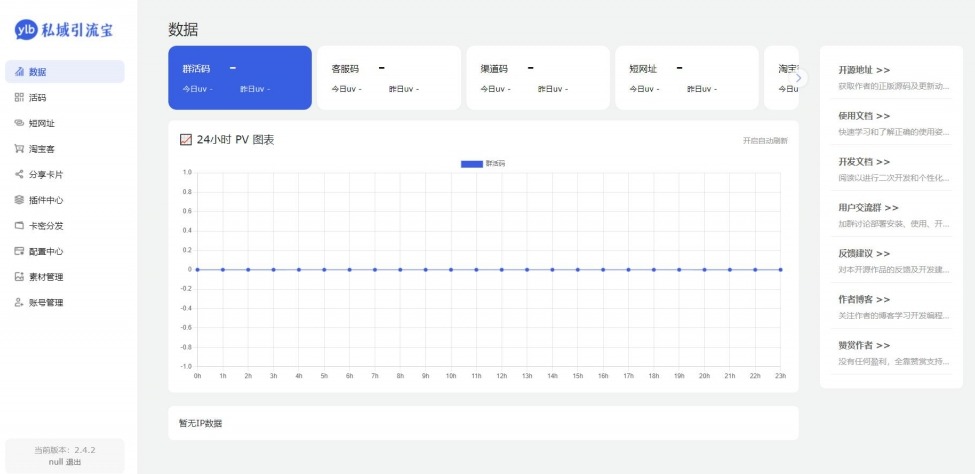Click the chart data point at 12h

click(502, 269)
